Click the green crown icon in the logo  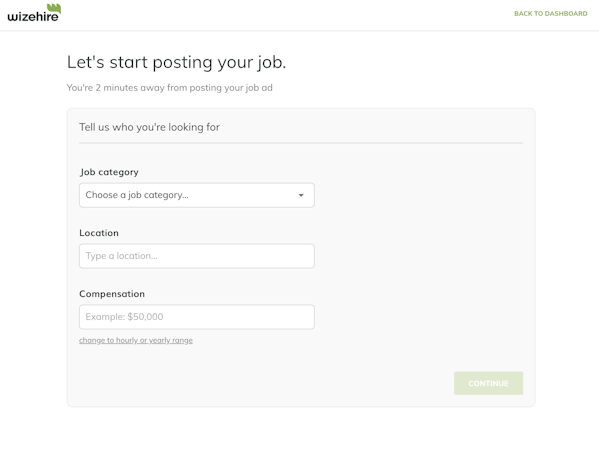(54, 8)
